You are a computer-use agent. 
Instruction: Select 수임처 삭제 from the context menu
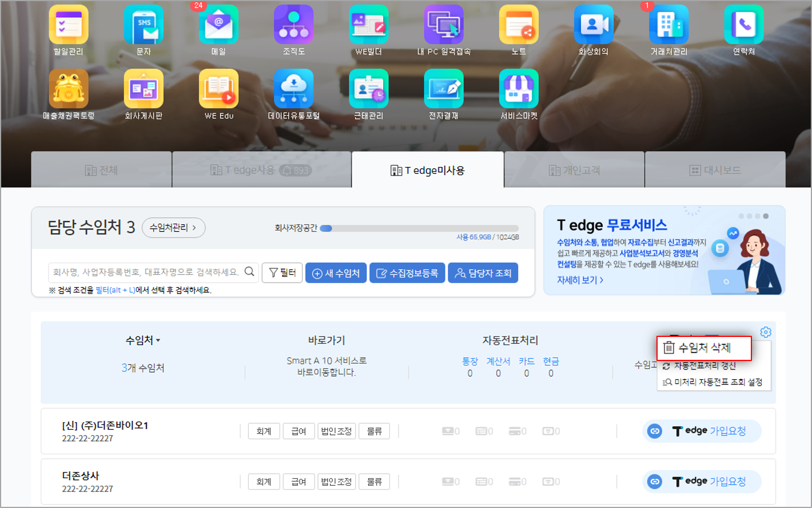click(x=704, y=348)
